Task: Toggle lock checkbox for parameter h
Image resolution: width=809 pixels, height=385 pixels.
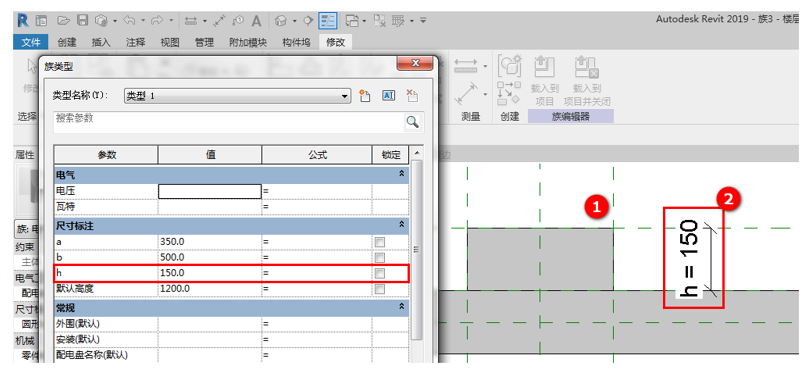Action: [380, 273]
